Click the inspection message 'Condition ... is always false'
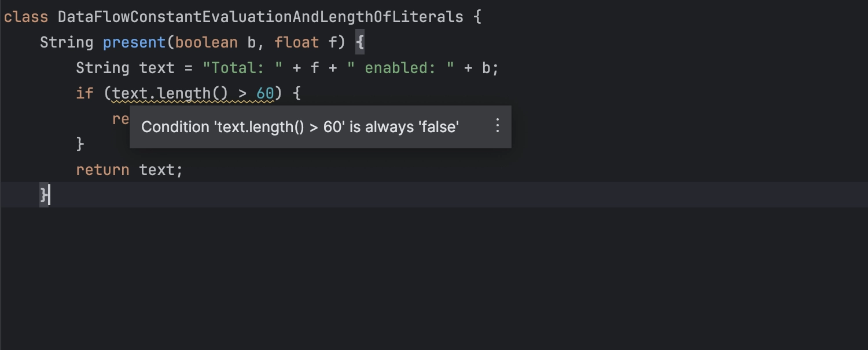The image size is (868, 350). tap(300, 127)
